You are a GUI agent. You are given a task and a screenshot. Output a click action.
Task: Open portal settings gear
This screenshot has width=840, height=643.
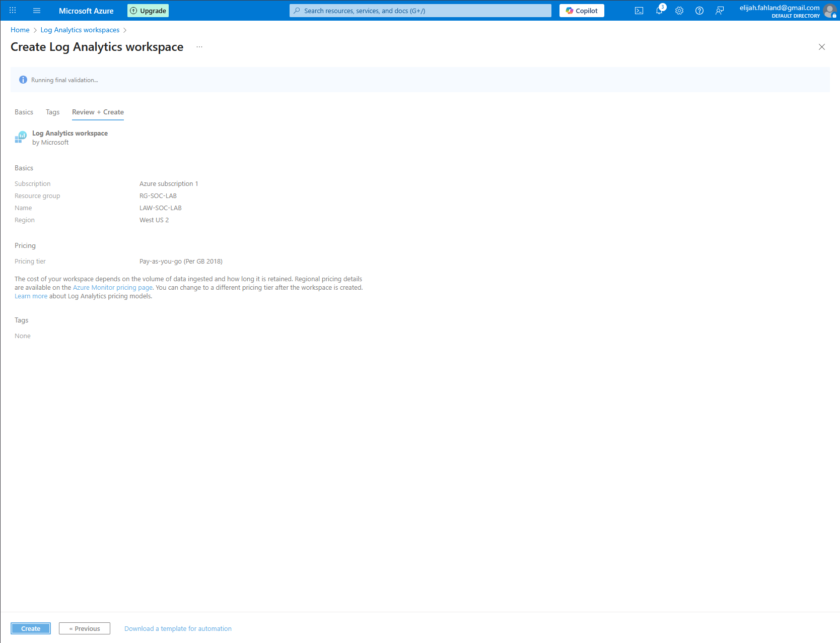[679, 11]
